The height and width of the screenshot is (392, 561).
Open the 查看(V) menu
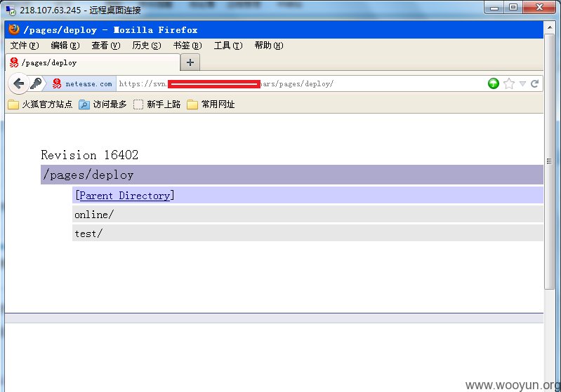106,46
